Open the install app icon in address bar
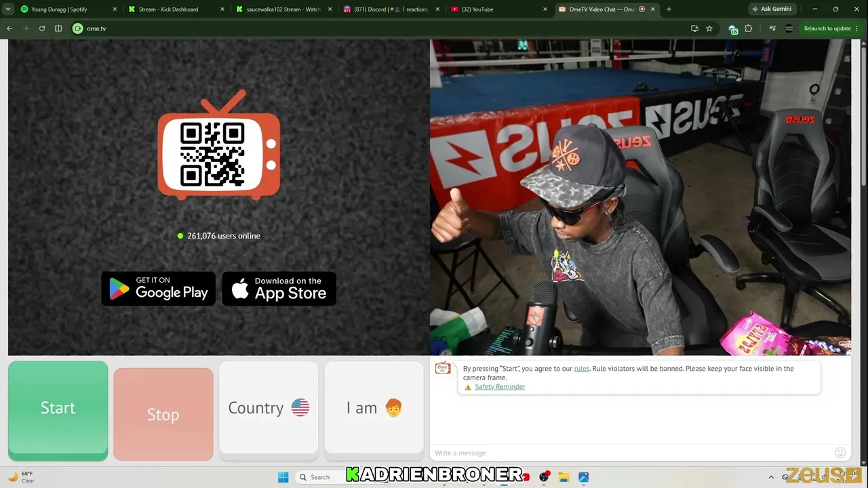The width and height of the screenshot is (868, 488). point(694,28)
